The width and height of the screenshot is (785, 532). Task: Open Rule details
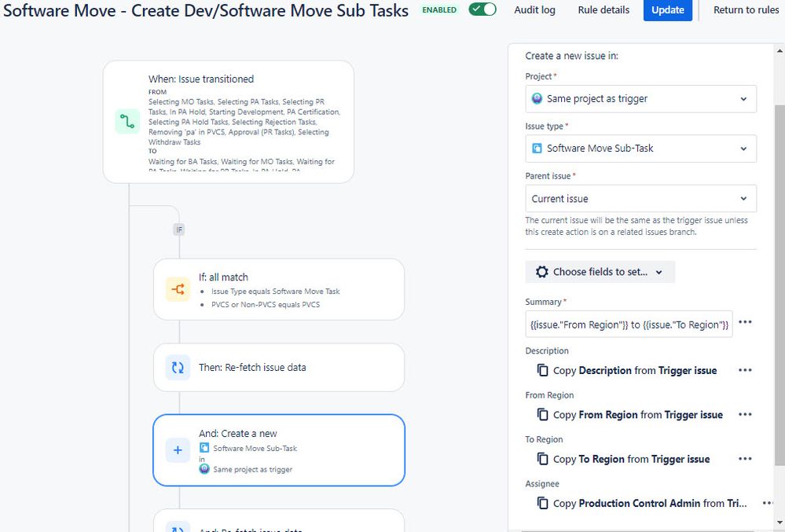tap(603, 10)
